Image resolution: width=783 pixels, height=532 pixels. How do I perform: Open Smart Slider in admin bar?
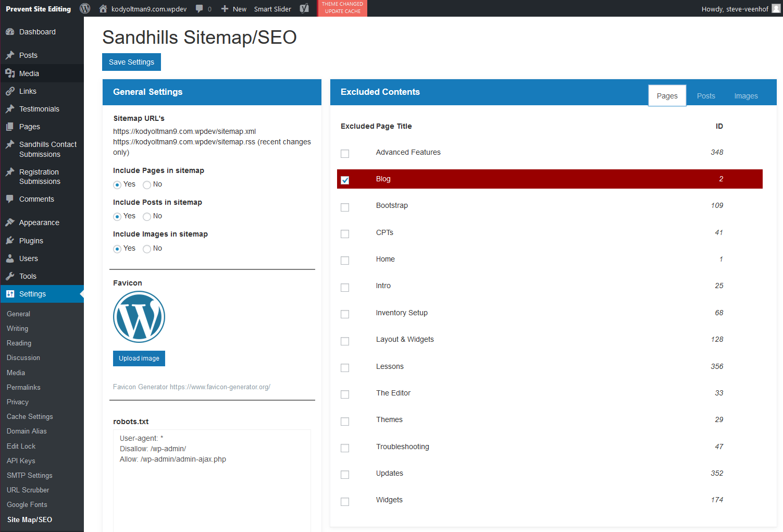click(272, 9)
